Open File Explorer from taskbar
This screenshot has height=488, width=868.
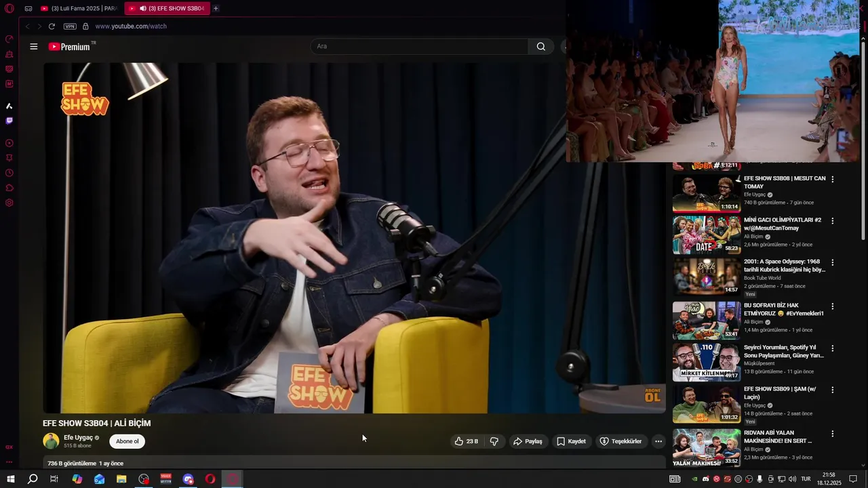click(x=121, y=479)
